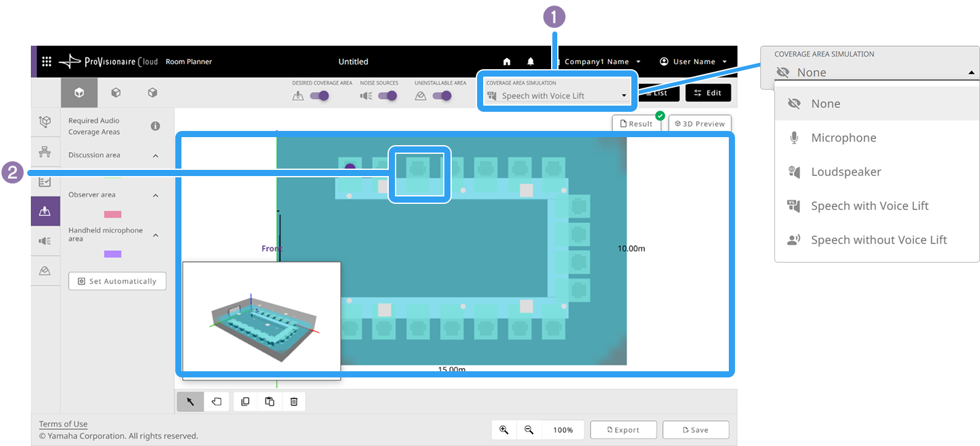The height and width of the screenshot is (446, 980).
Task: Click the ProVisionaire Cloud logo
Action: 109,62
